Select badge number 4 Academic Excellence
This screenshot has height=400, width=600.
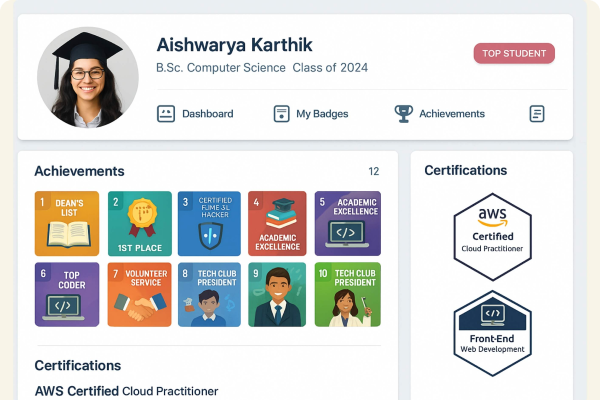coord(277,223)
